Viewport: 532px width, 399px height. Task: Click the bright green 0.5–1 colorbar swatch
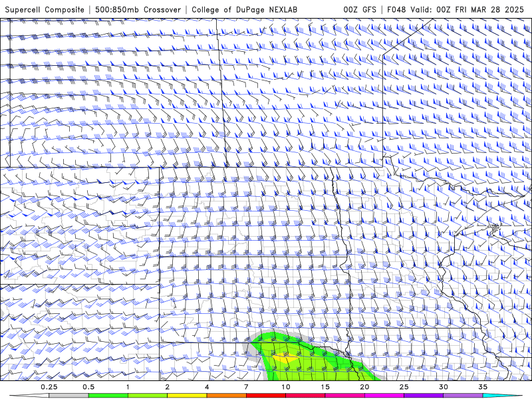108,396
